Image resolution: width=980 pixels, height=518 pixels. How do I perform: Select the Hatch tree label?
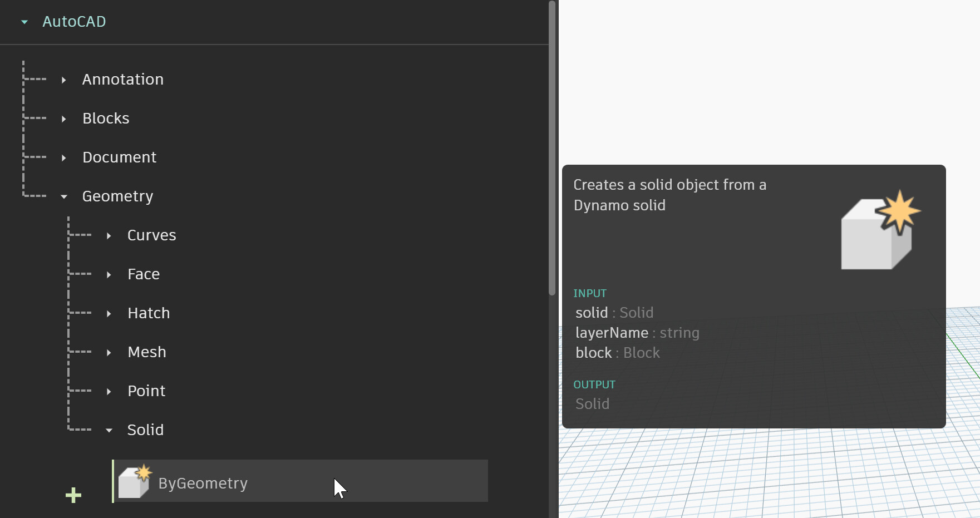tap(149, 313)
